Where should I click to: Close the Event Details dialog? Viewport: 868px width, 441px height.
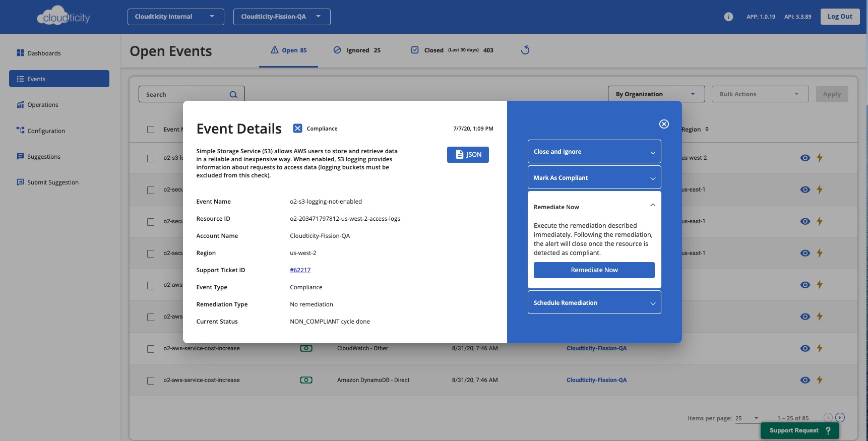(664, 124)
